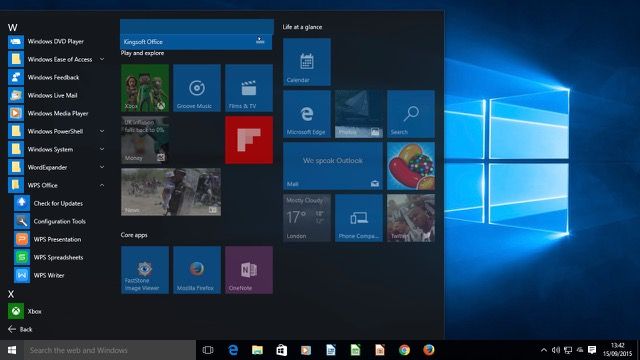Viewport: 640px width, 360px height.
Task: Launch WPS Spreadsheets
Action: coord(59,257)
